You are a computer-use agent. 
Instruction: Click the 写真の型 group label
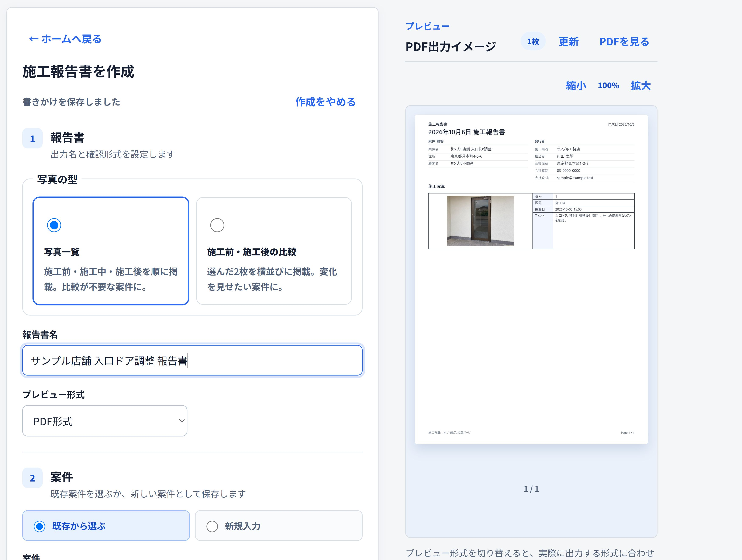(57, 180)
